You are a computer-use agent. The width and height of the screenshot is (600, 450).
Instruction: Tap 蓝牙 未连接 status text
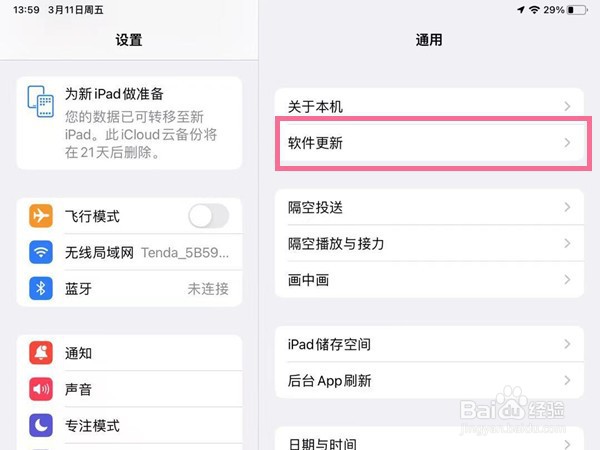coord(208,289)
